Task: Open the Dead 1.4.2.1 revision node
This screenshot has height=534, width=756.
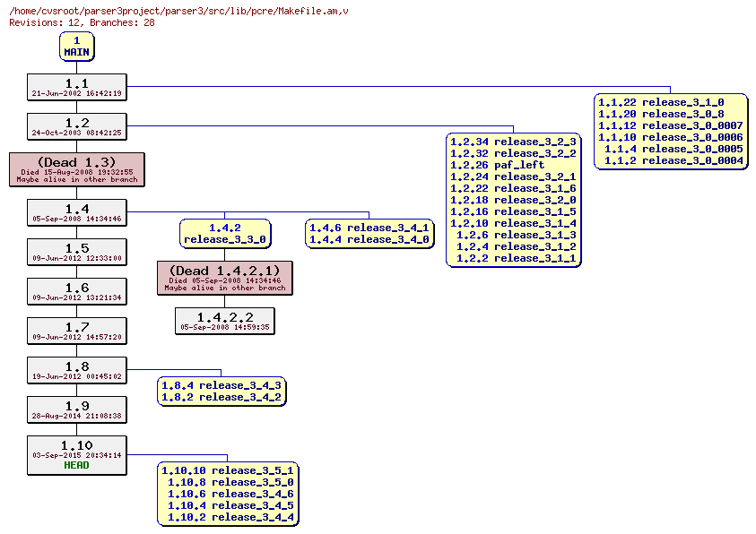Action: point(225,278)
